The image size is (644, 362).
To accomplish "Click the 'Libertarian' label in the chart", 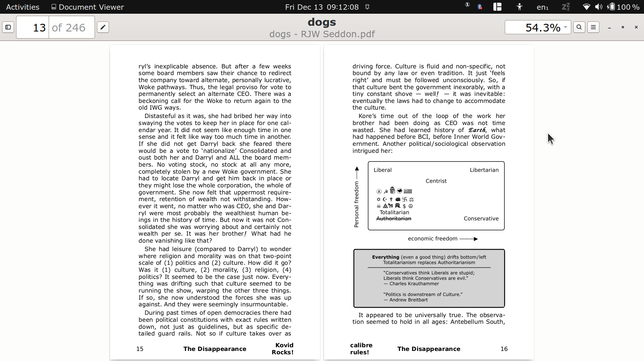I will 484,170.
